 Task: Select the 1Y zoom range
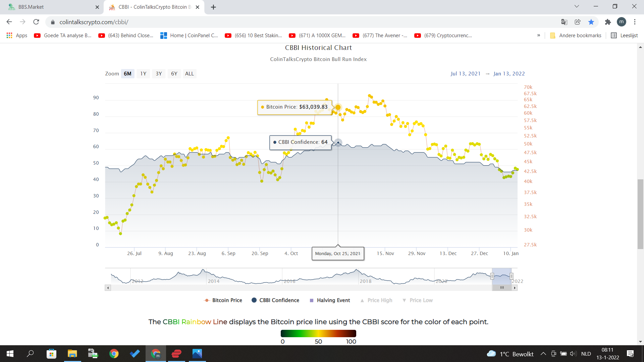(143, 74)
